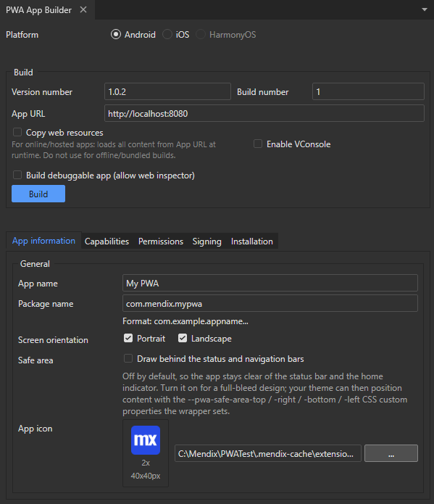The image size is (434, 504).
Task: Open the tab list dropdown arrow
Action: [x=425, y=9]
